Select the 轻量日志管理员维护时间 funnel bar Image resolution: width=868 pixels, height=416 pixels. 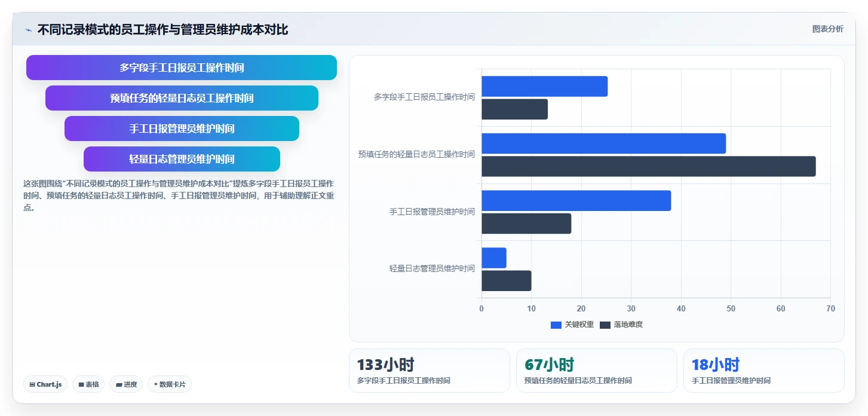[x=182, y=159]
